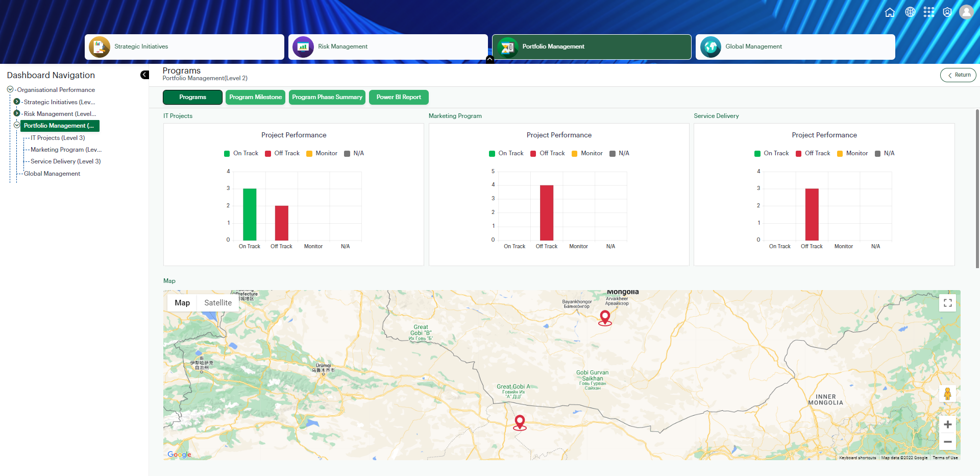Collapse Portfolio Management tree node
Image resolution: width=980 pixels, height=476 pixels.
coord(17,125)
